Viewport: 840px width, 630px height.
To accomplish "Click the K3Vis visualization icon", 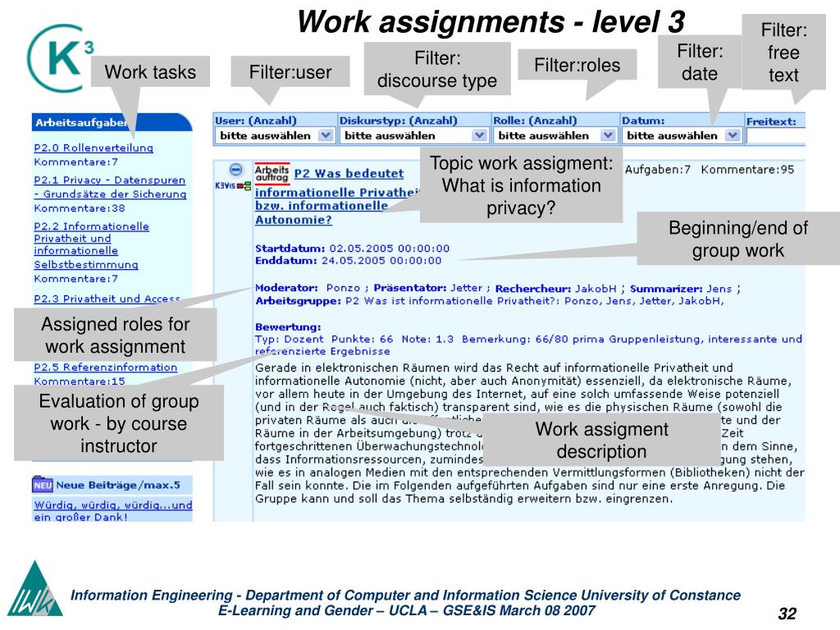I will (233, 186).
